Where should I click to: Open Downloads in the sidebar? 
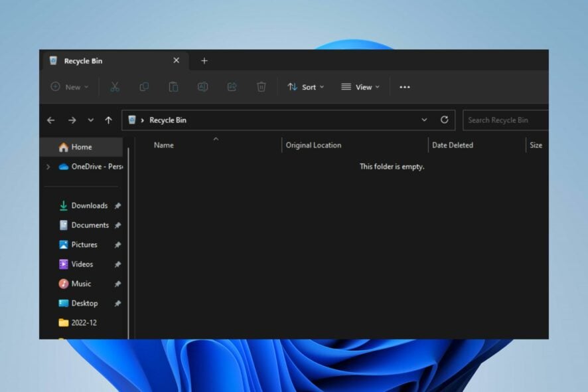83,206
